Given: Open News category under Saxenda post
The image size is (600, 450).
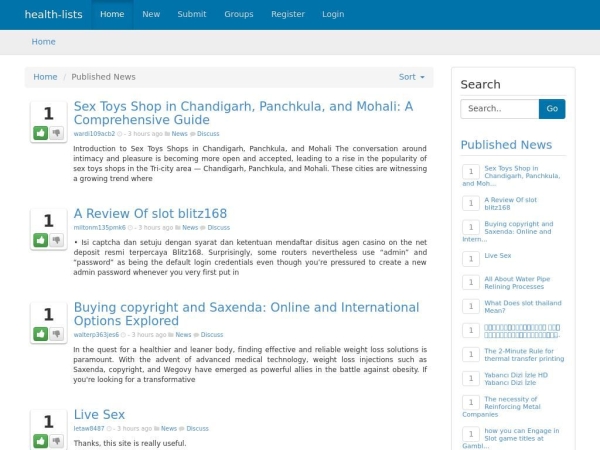Looking at the screenshot, I should pos(183,334).
